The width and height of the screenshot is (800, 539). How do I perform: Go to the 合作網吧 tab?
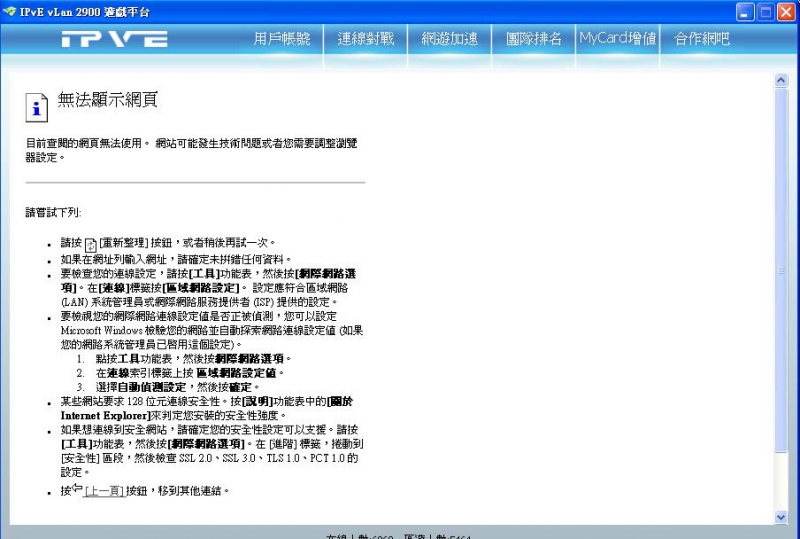coord(702,39)
